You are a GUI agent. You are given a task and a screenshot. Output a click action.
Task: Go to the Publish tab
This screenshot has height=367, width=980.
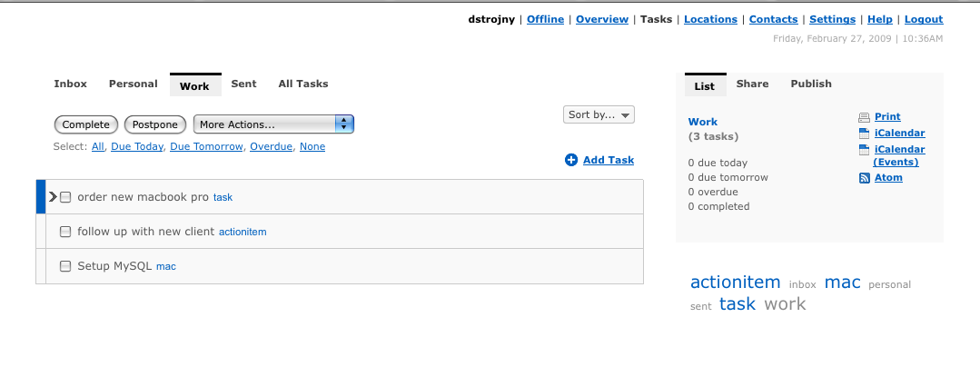click(811, 84)
